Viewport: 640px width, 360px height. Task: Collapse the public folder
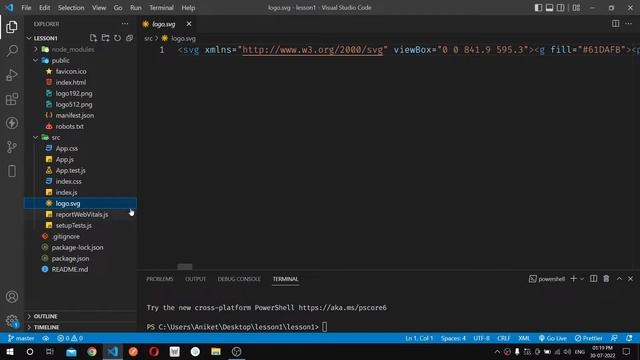36,60
